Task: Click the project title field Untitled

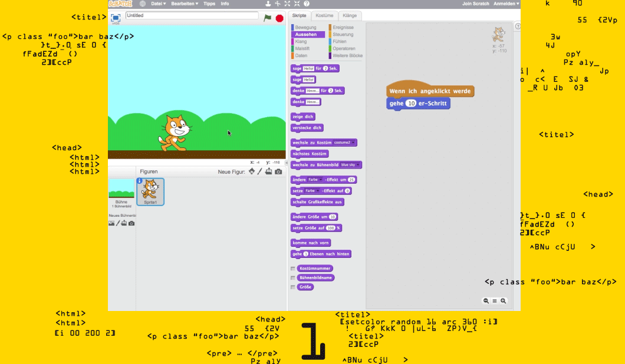Action: click(192, 15)
